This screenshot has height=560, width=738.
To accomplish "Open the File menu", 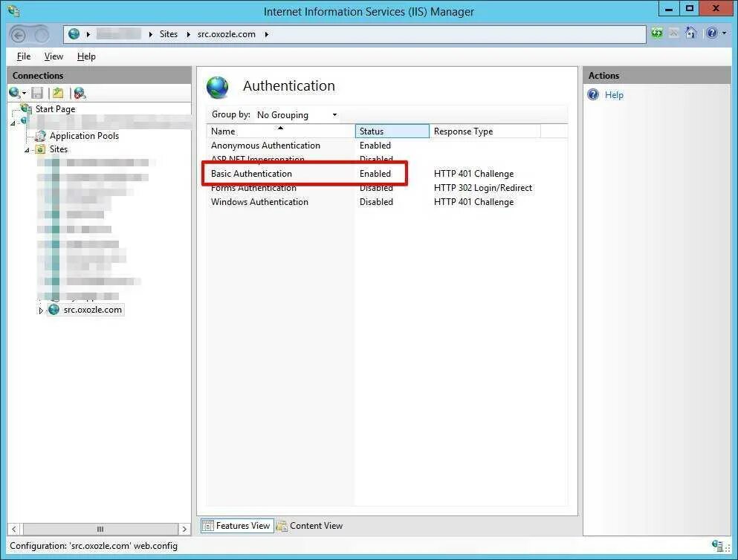I will point(24,56).
